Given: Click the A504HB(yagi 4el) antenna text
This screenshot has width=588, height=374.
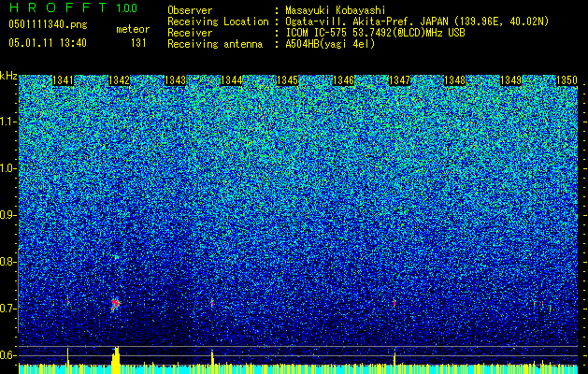Looking at the screenshot, I should pos(330,44).
